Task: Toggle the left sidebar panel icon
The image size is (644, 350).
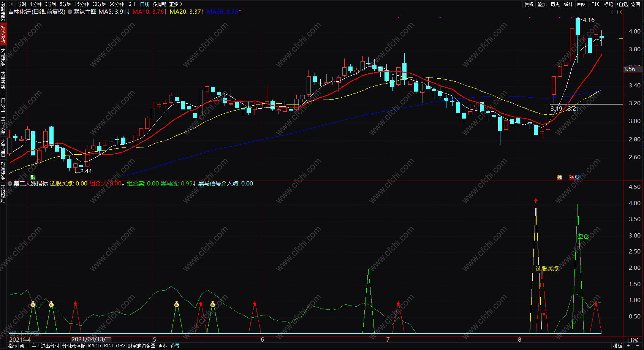Action: [11, 4]
